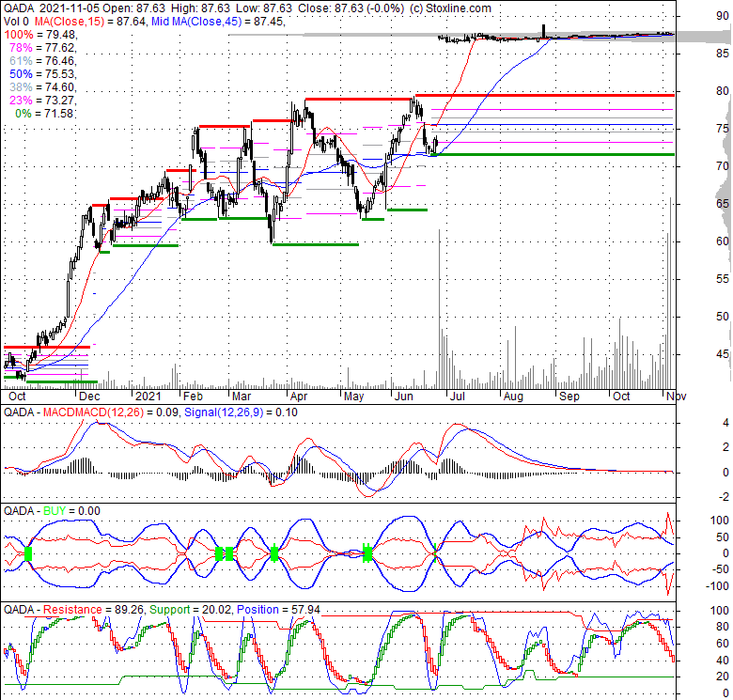733x700 pixels.
Task: Select the '50% = 75.53' Fibonacci level
Action: point(42,74)
